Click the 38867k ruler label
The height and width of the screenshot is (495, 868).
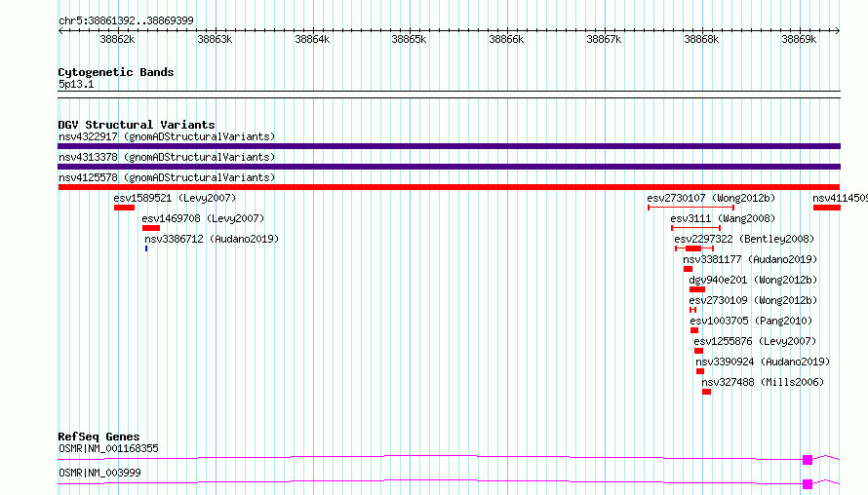tap(604, 39)
